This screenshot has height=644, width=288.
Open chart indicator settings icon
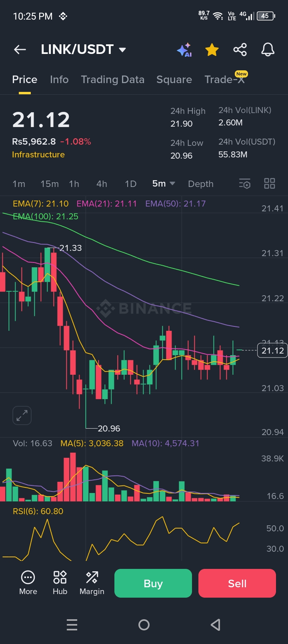[244, 184]
